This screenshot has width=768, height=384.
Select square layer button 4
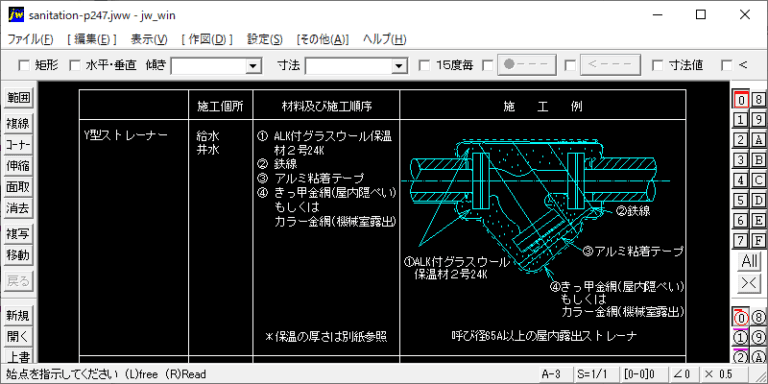click(741, 180)
